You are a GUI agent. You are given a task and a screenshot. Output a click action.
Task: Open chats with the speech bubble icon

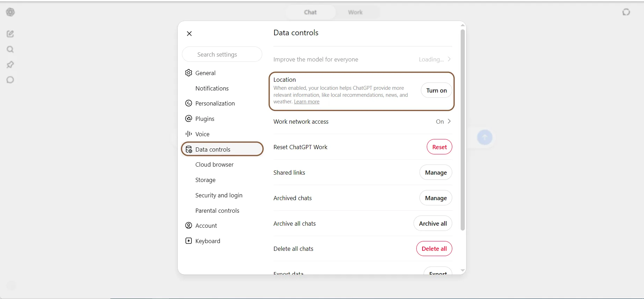click(x=10, y=80)
